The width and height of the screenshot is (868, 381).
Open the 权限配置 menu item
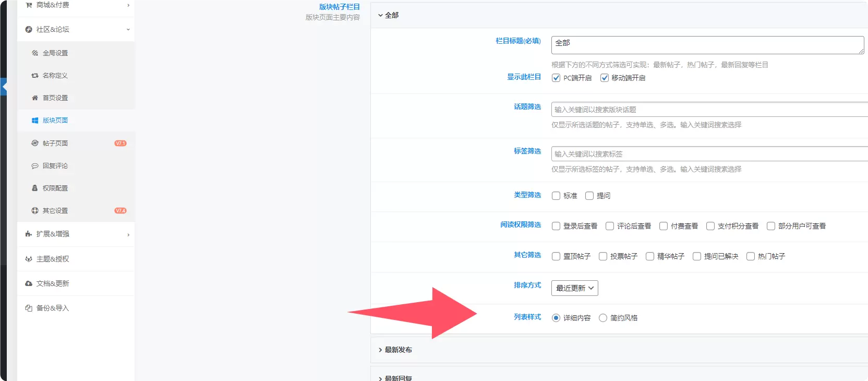click(x=76, y=188)
